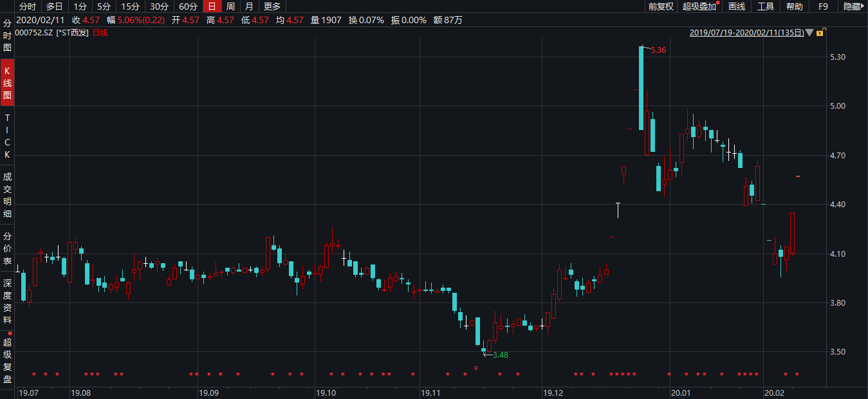The image size is (868, 399).
Task: Click the 4.40 price axis label
Action: 837,204
